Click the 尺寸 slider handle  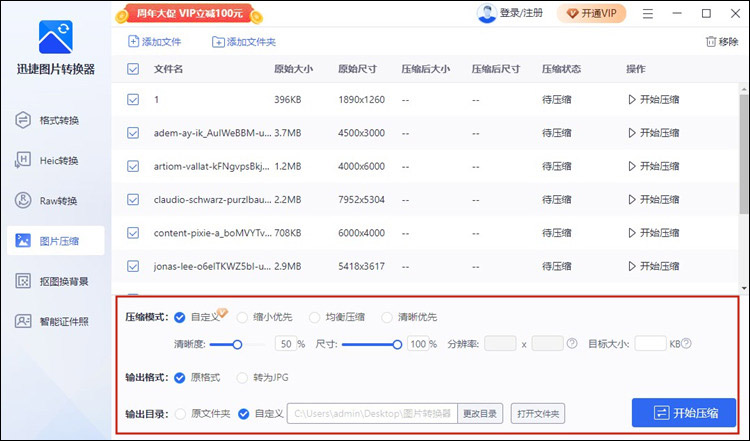click(x=397, y=344)
